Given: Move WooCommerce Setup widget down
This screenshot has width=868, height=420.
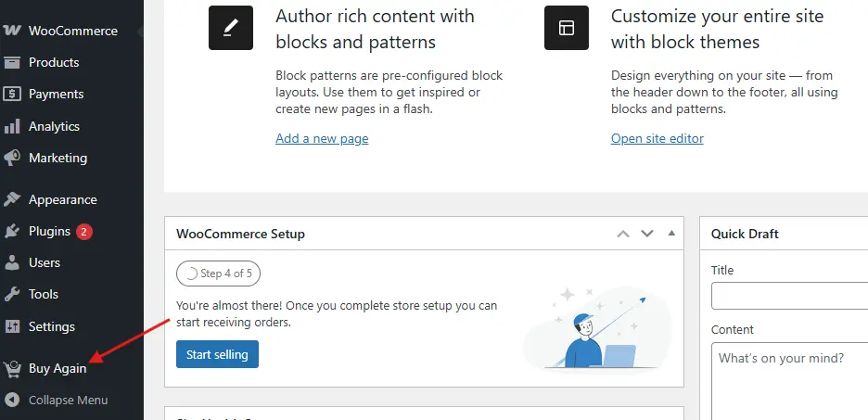Looking at the screenshot, I should (x=647, y=234).
